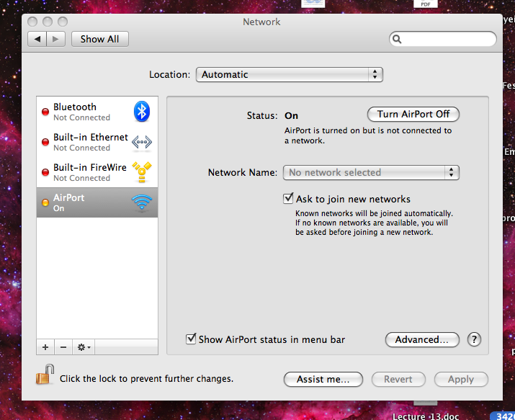
Task: Open help with question mark button
Action: [474, 339]
